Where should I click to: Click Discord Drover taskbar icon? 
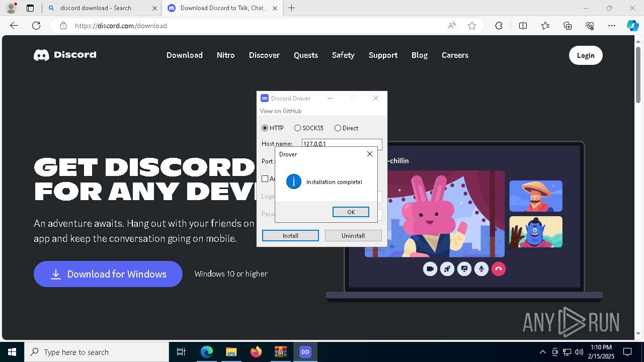[x=305, y=352]
